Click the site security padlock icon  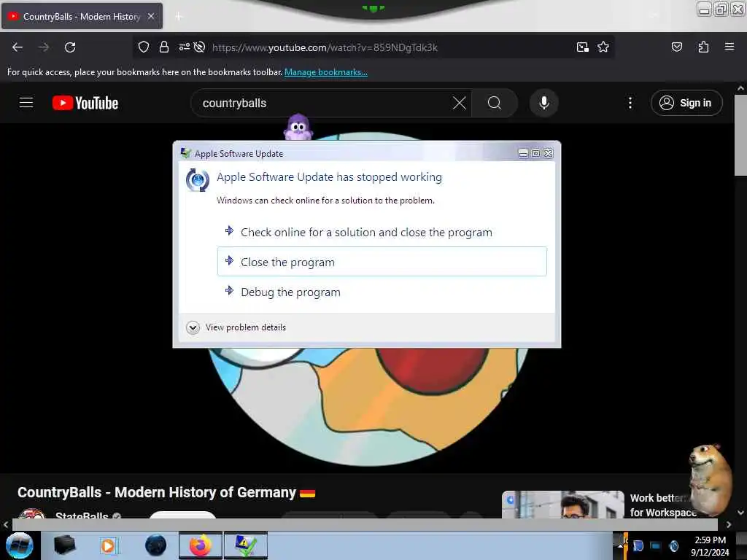click(x=164, y=47)
